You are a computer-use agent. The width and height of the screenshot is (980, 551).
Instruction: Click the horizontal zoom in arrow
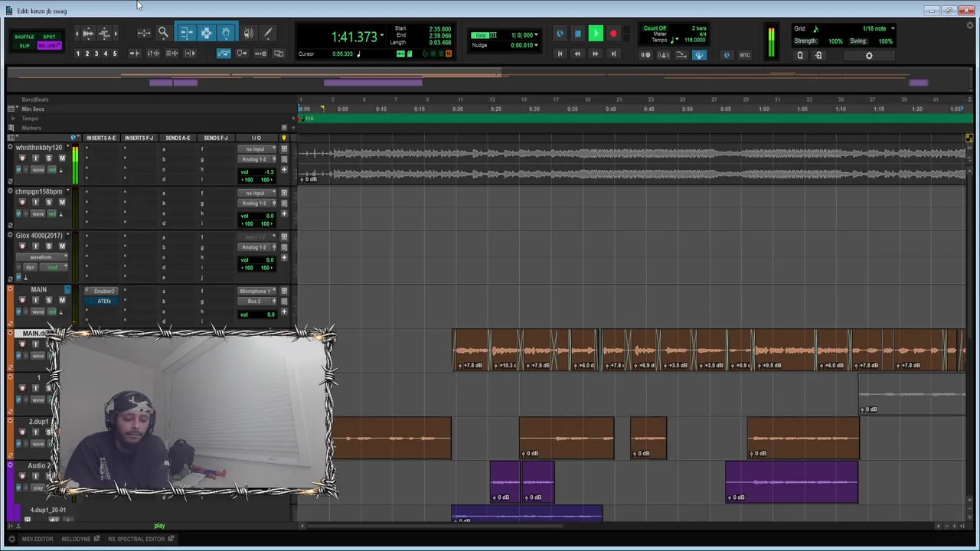(x=116, y=34)
